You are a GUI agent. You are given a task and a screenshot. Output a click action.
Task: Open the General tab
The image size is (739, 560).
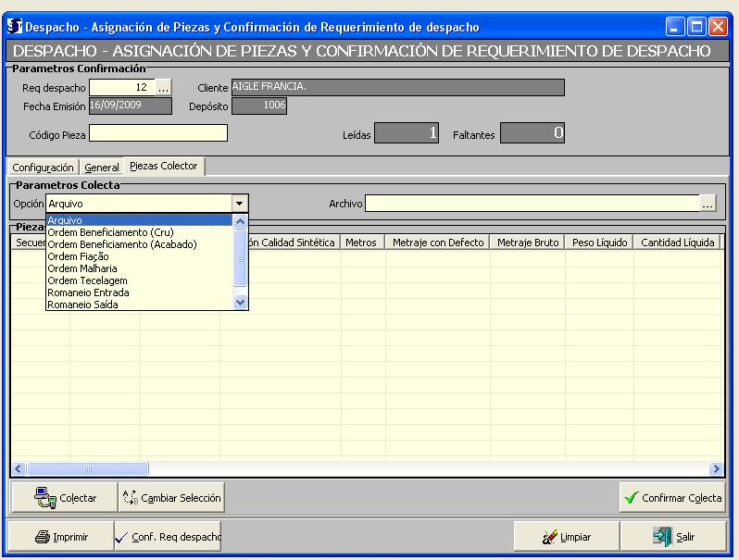tap(102, 168)
